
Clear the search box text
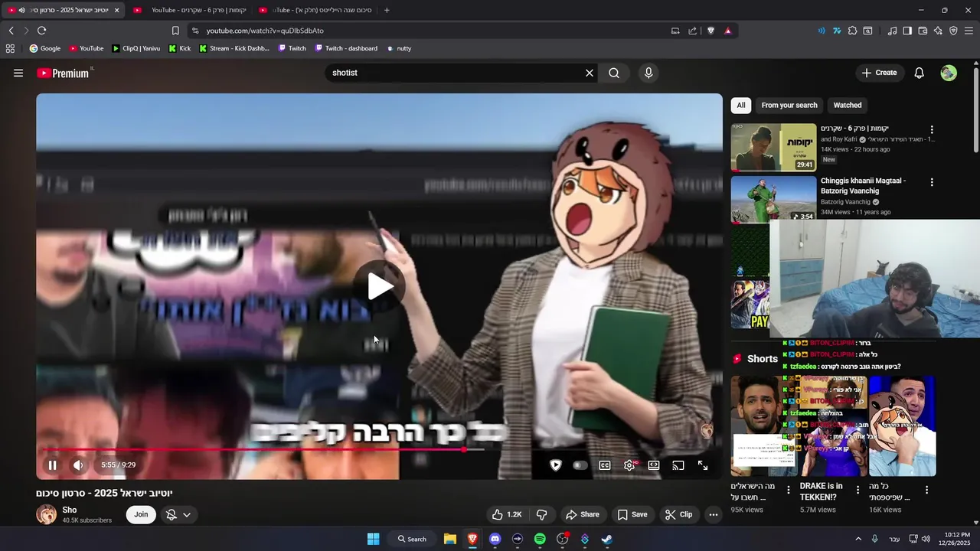590,73
